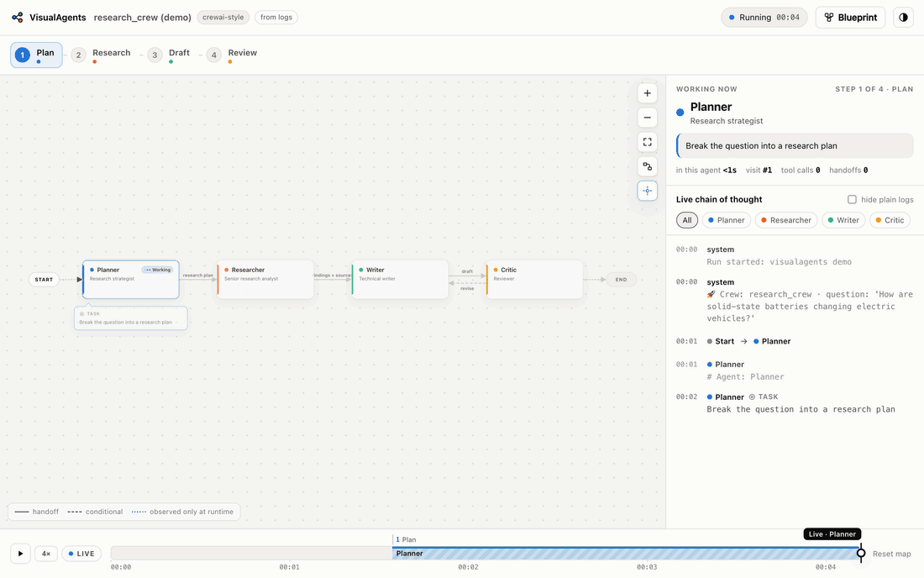
Task: Click the Planner task card below node
Action: coord(131,318)
